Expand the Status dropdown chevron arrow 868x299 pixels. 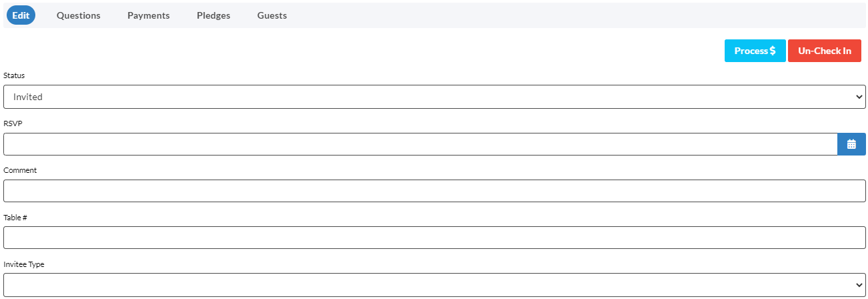[x=858, y=97]
